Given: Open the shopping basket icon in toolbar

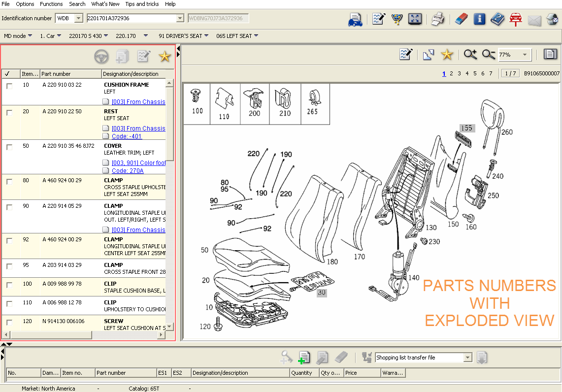Looking at the screenshot, I should (397, 19).
